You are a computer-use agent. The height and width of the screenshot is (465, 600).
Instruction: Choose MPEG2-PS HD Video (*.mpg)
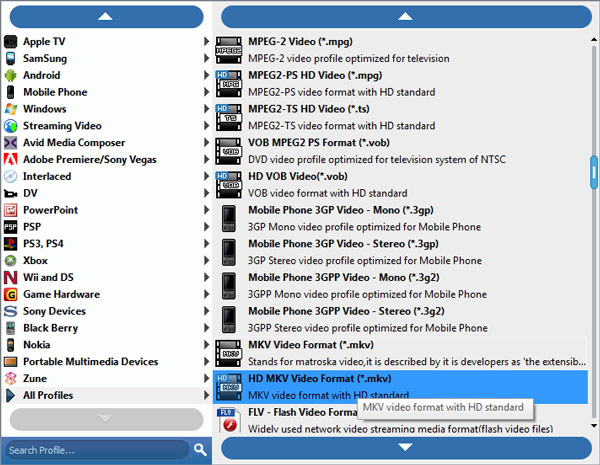400,83
